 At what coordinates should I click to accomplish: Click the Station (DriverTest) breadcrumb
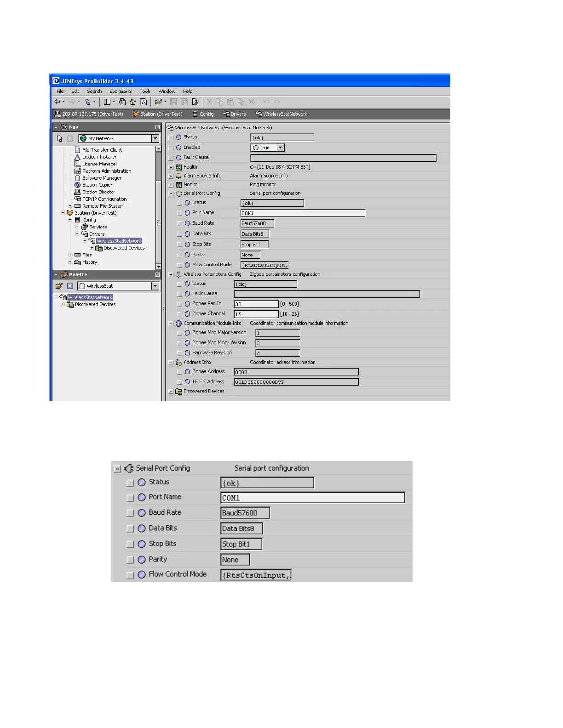pyautogui.click(x=157, y=114)
